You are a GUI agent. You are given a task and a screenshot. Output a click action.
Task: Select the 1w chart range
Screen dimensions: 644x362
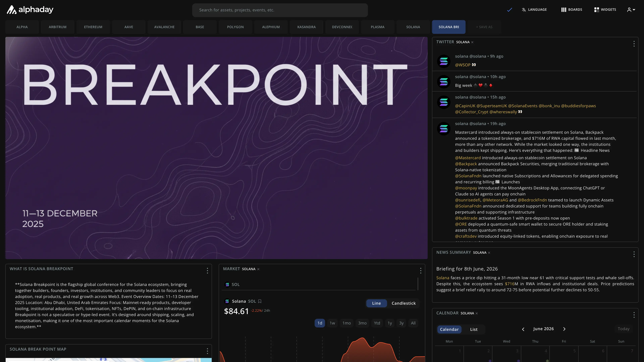point(332,323)
